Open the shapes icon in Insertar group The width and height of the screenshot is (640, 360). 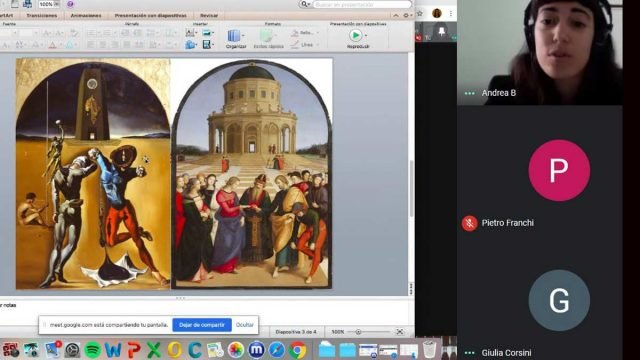click(x=190, y=44)
